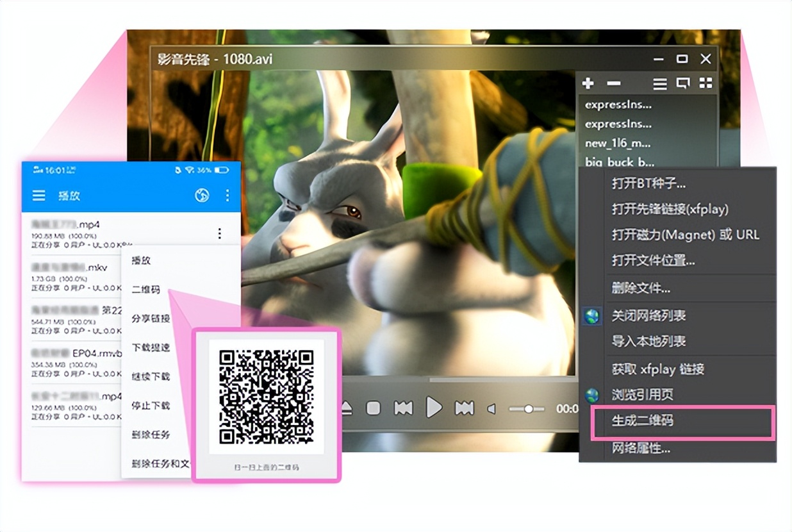Screen dimensions: 792x532
Task: Tap the globe icon in the mobile app toolbar
Action: pos(201,195)
